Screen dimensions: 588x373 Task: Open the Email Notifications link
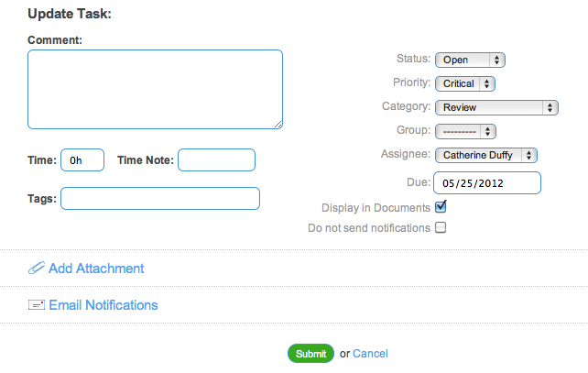[x=103, y=305]
